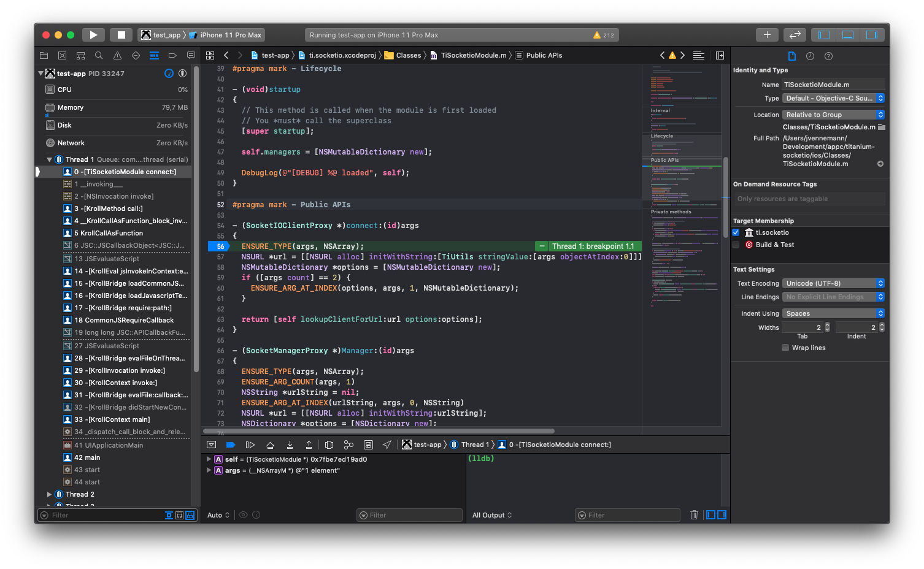Toggle breakpoints activation in debug bar
The image size is (924, 569).
tap(231, 445)
